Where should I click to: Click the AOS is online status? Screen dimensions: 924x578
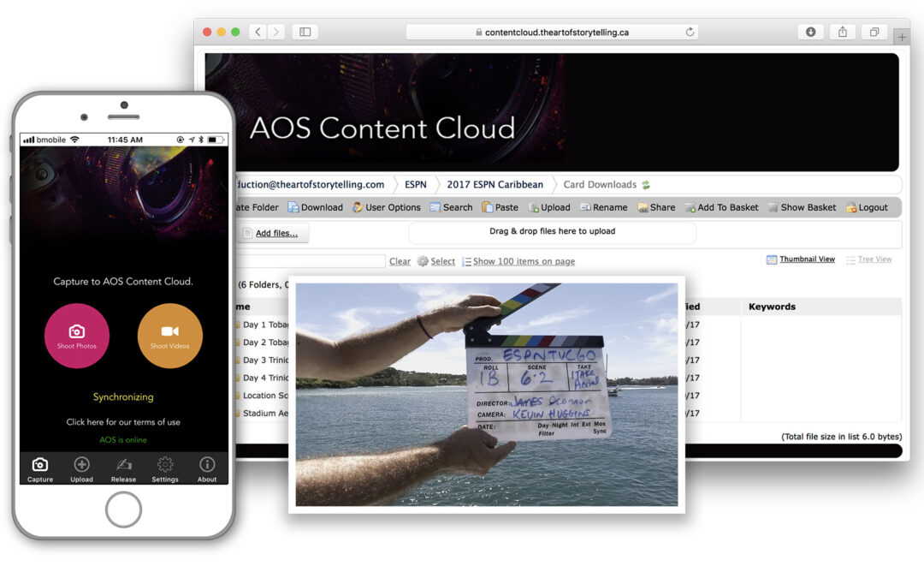(x=123, y=440)
